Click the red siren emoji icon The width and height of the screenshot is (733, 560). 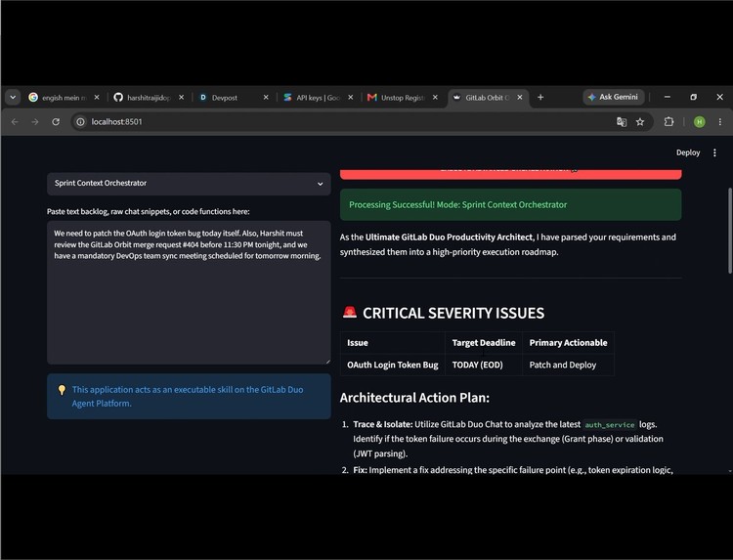[x=350, y=313]
